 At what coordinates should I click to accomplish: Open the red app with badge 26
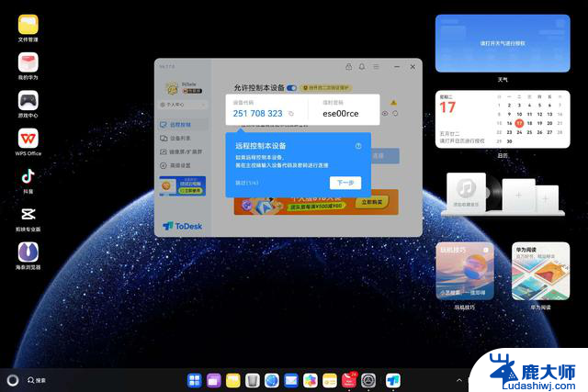349,381
